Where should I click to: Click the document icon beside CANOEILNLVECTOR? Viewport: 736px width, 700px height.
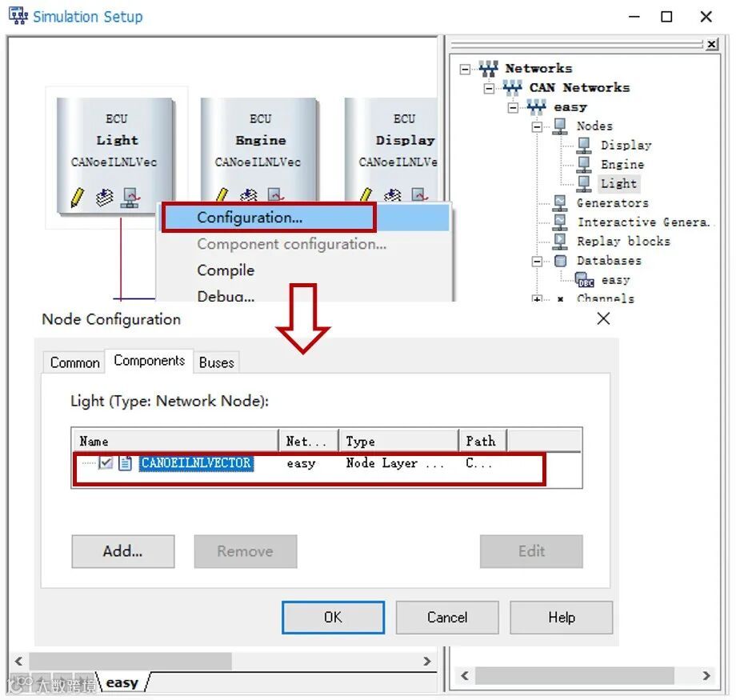[126, 463]
